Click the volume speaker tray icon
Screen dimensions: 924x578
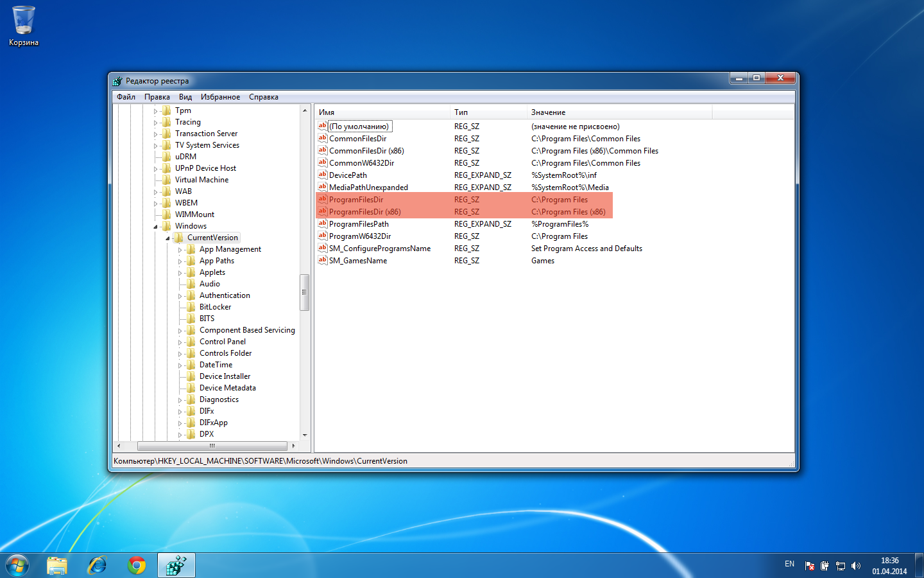pyautogui.click(x=856, y=566)
